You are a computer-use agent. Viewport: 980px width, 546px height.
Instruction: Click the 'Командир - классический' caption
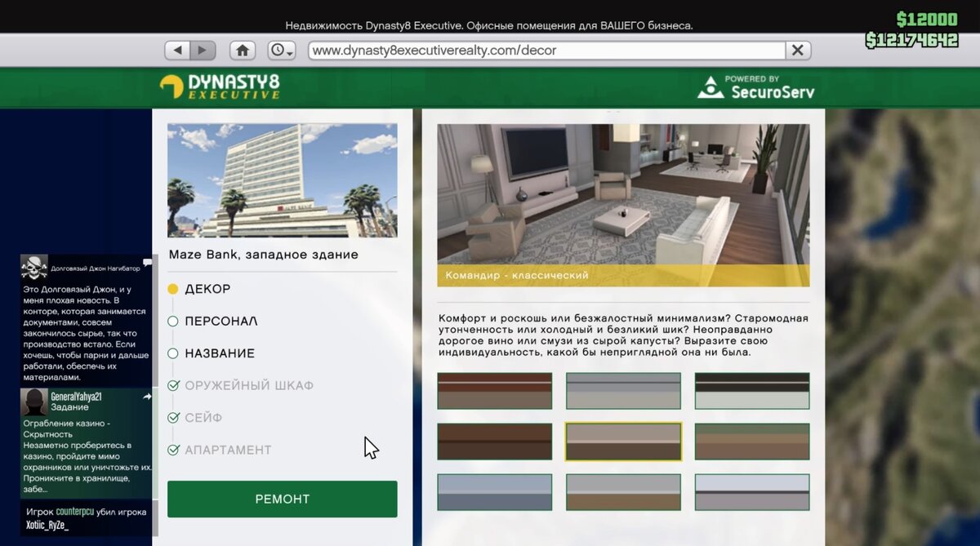tap(517, 276)
